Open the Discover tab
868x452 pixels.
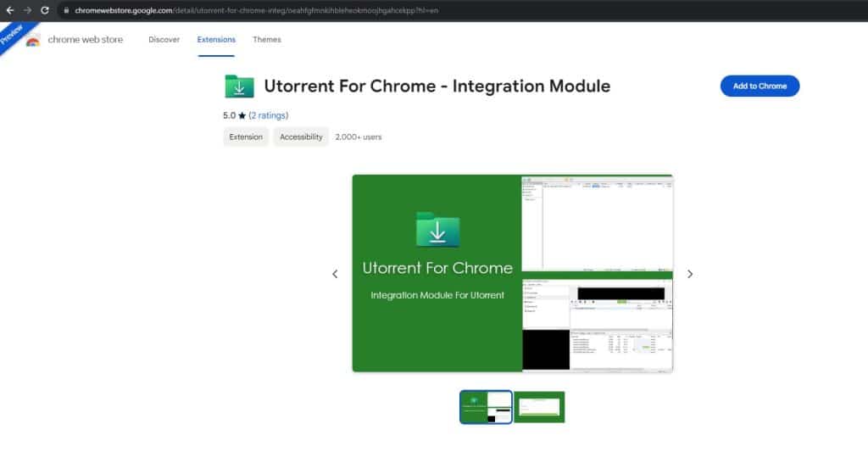[164, 39]
